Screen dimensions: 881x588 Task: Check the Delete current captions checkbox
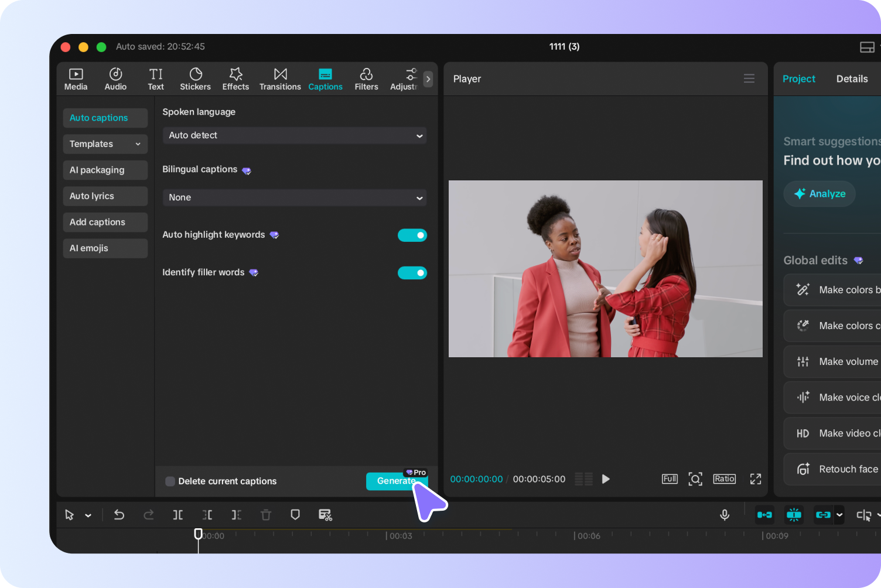click(x=170, y=481)
